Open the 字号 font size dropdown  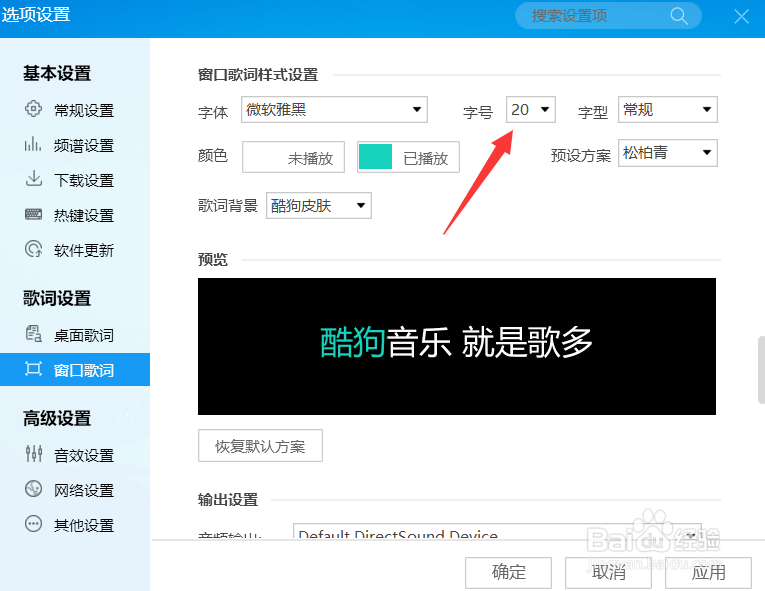pos(531,109)
